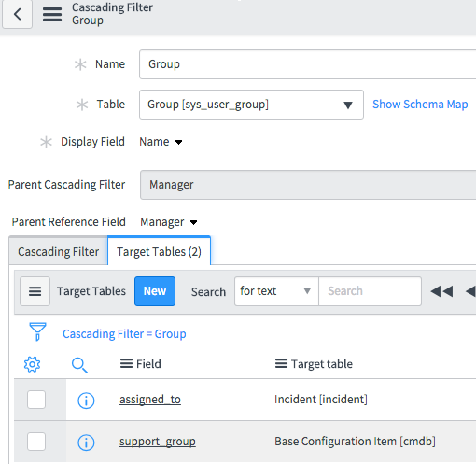Image resolution: width=476 pixels, height=464 pixels.
Task: Toggle column search magnifier icon
Action: coord(79,365)
